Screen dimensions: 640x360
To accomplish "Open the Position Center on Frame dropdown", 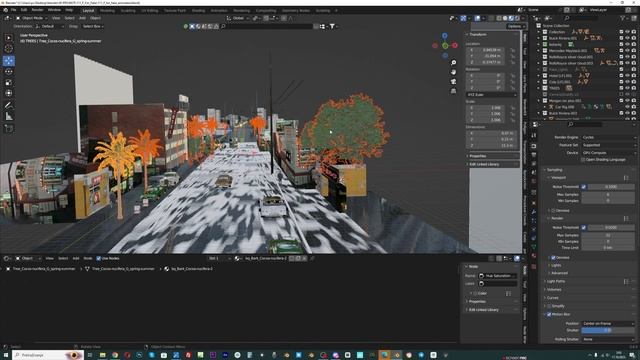I will 609,323.
